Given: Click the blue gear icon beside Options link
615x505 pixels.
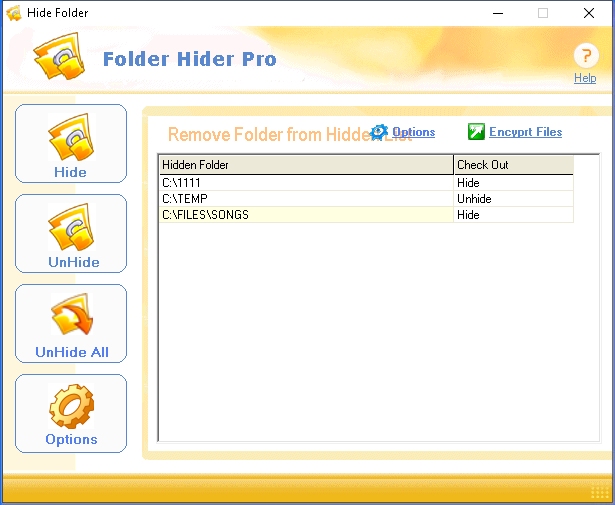Looking at the screenshot, I should pyautogui.click(x=379, y=132).
